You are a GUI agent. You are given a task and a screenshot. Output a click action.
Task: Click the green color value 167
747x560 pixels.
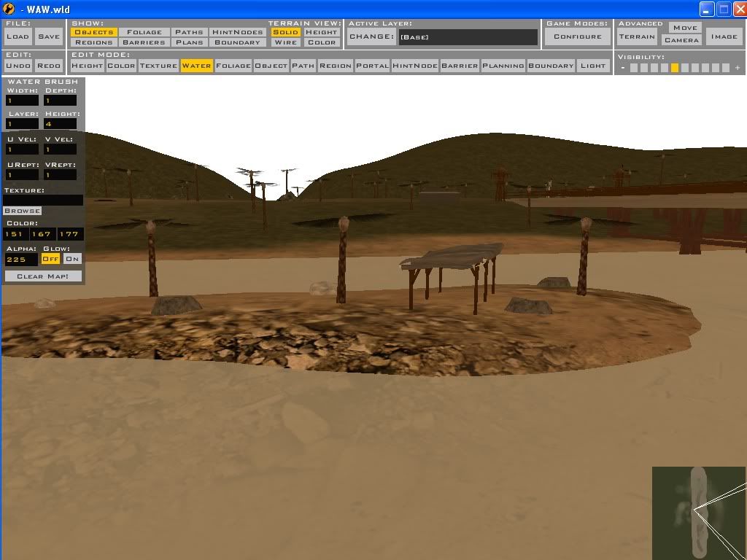tap(42, 234)
